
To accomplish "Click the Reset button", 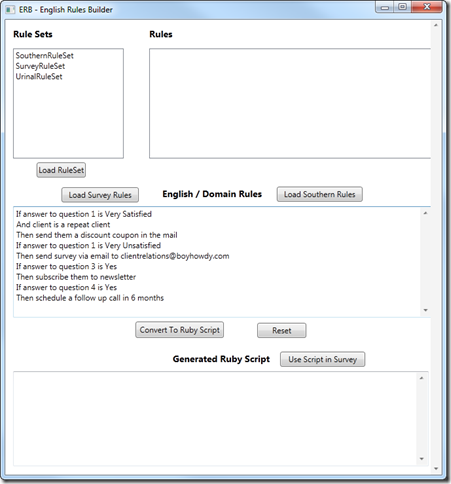I will [282, 331].
